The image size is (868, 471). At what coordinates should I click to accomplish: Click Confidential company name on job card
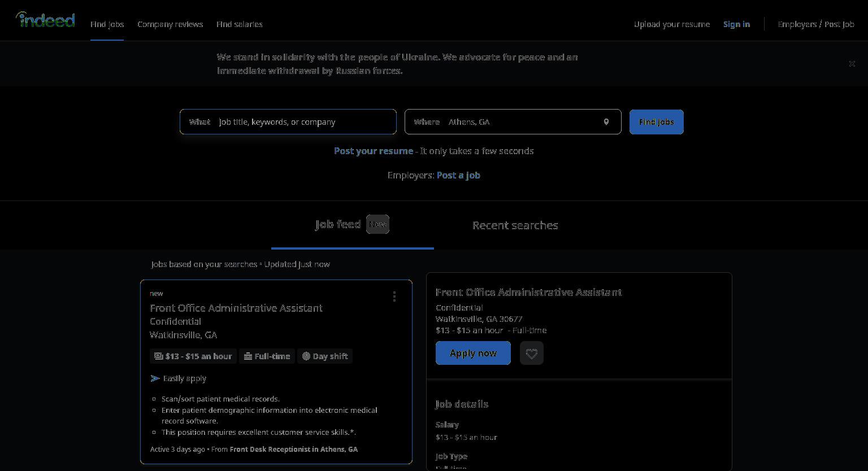point(175,321)
